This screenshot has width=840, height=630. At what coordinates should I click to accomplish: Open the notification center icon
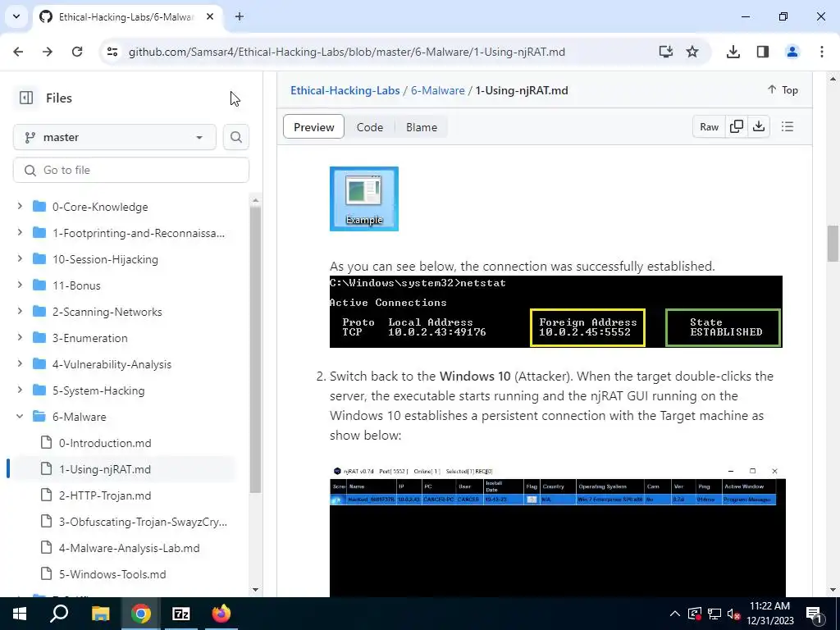(815, 614)
